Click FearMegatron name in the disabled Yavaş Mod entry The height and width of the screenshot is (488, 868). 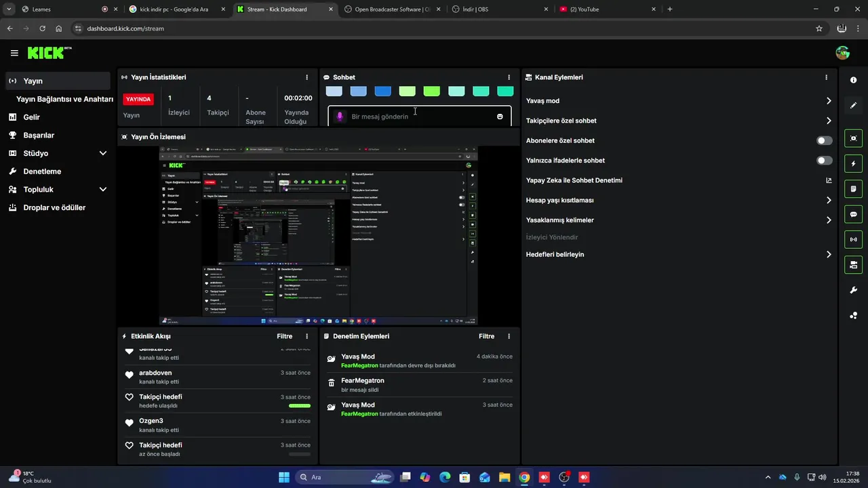coord(359,365)
